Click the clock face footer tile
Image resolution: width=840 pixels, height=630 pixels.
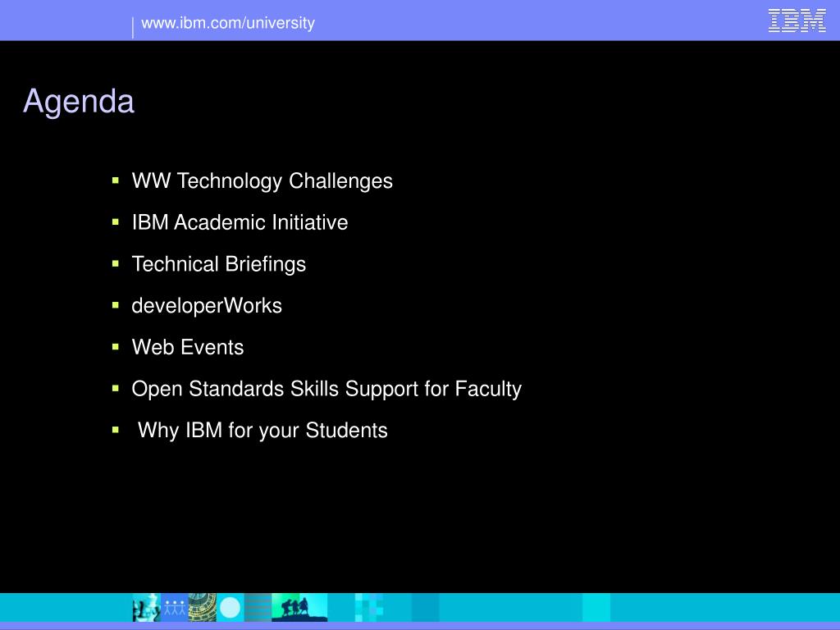point(203,607)
